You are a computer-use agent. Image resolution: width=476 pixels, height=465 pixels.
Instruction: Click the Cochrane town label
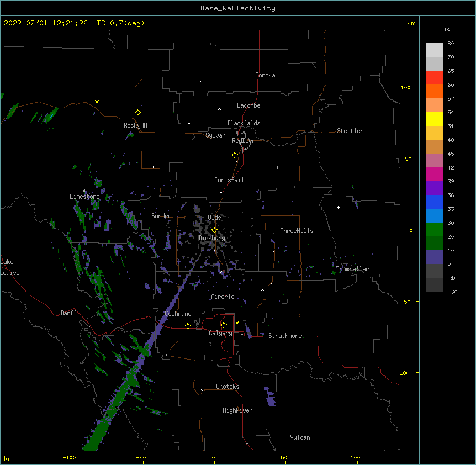[x=178, y=314]
